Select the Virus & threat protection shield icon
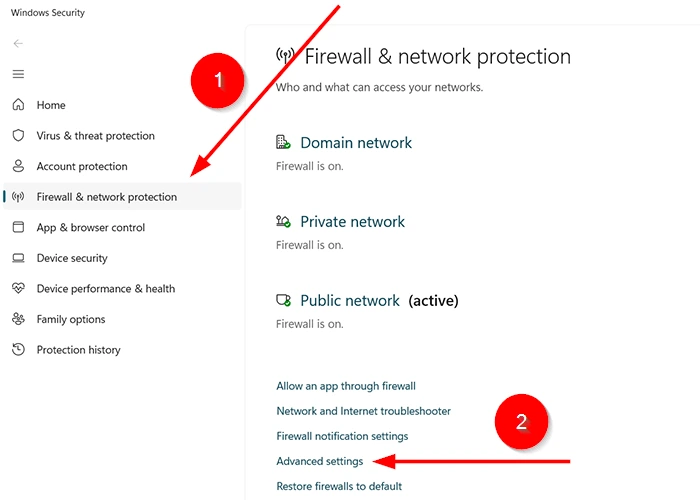This screenshot has height=500, width=700. click(18, 135)
